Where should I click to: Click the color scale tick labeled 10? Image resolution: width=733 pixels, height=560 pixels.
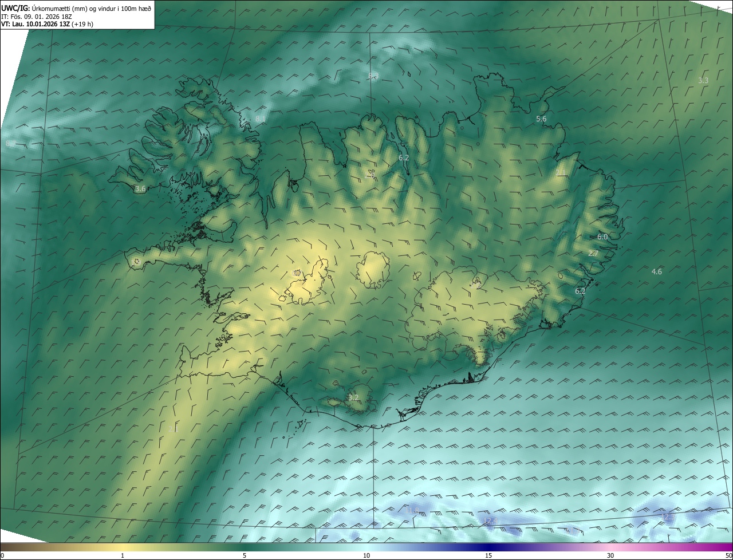pos(366,555)
